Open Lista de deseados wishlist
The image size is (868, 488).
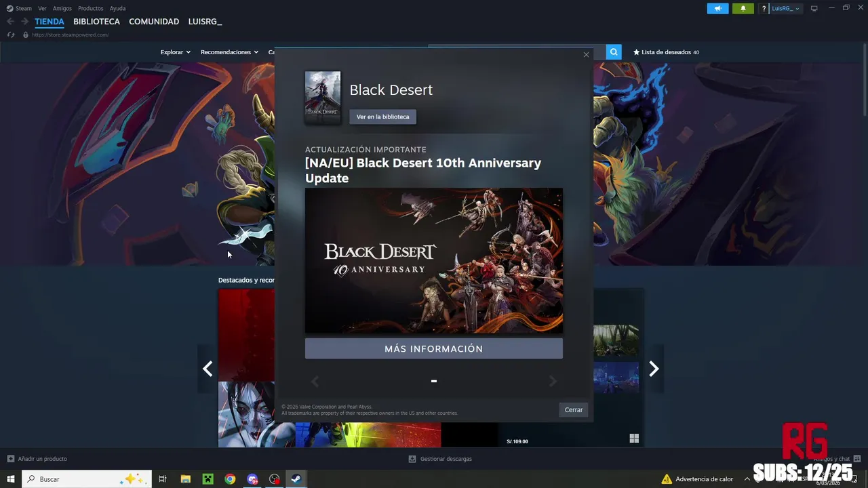pos(666,52)
